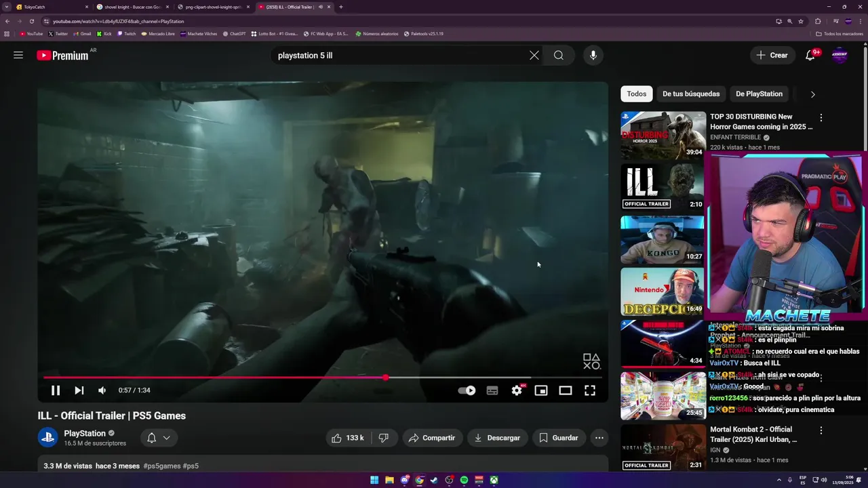868x488 pixels.
Task: Click the Compartir share button
Action: [x=432, y=438]
